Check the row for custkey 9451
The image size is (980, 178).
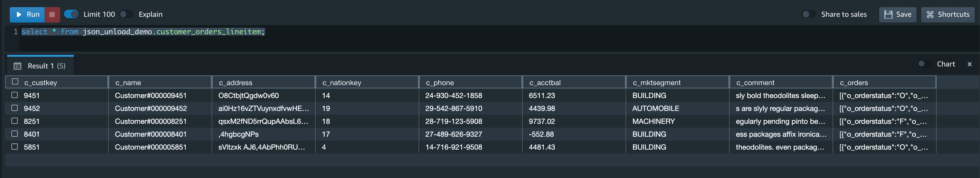pyautogui.click(x=15, y=95)
